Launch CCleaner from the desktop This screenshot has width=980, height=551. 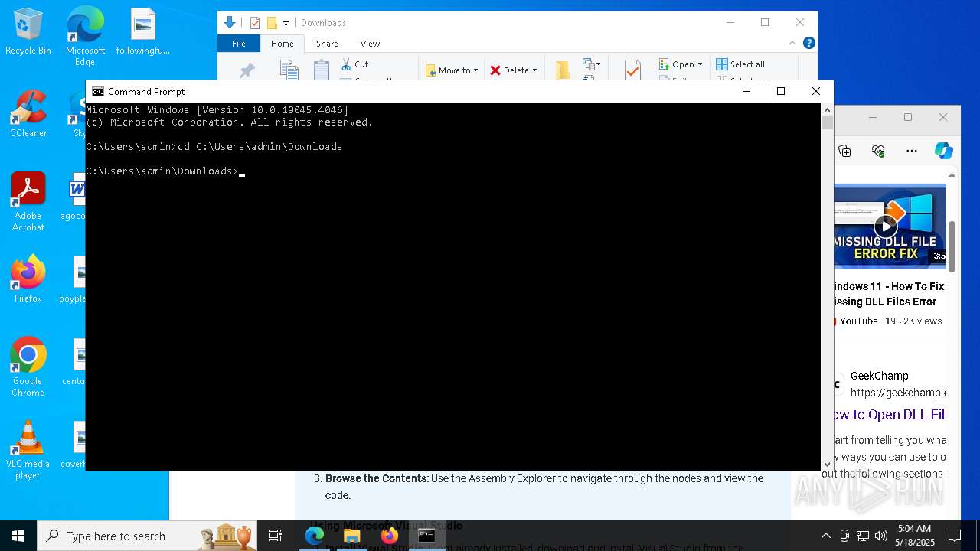(28, 114)
